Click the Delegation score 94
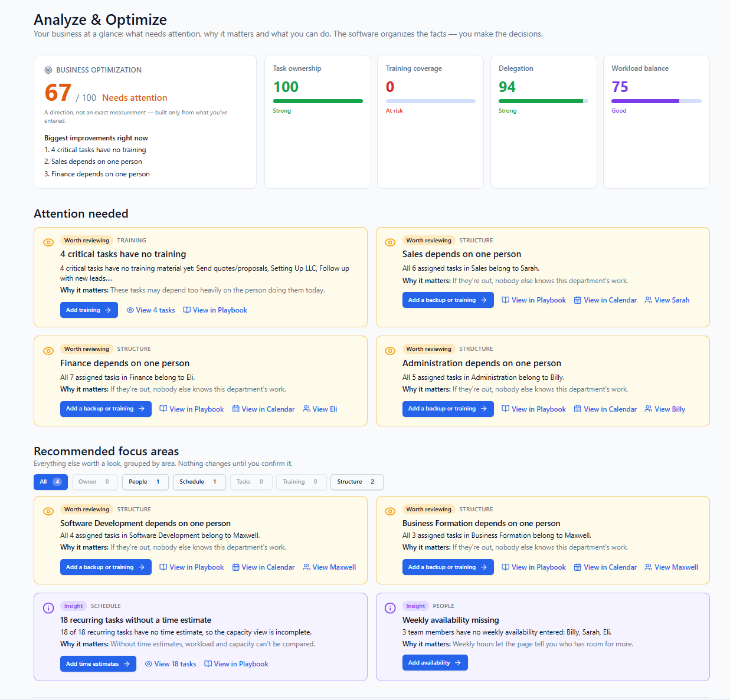730x700 pixels. [508, 87]
